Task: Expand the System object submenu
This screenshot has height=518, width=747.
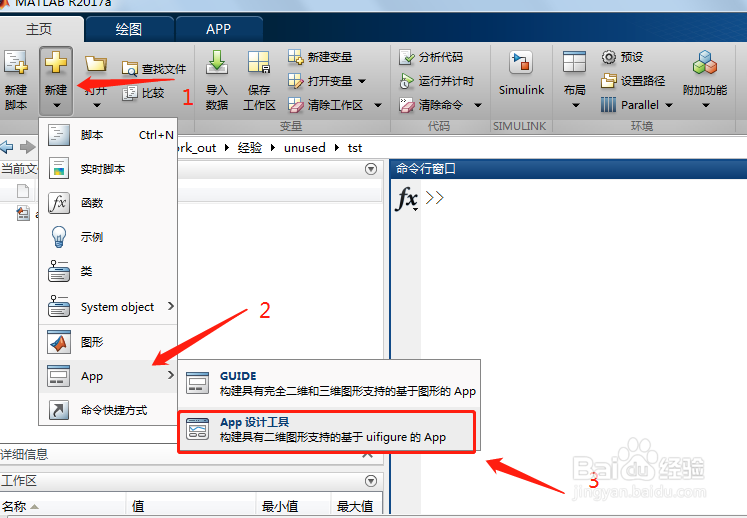Action: tap(108, 306)
